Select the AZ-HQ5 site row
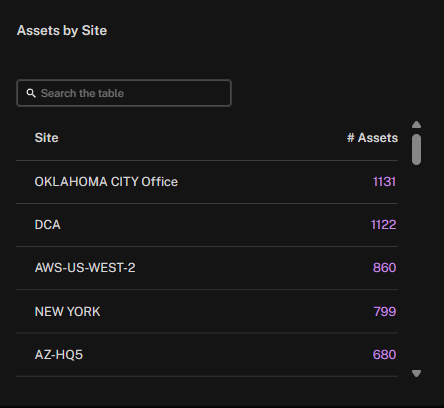Image resolution: width=444 pixels, height=408 pixels. [x=207, y=355]
